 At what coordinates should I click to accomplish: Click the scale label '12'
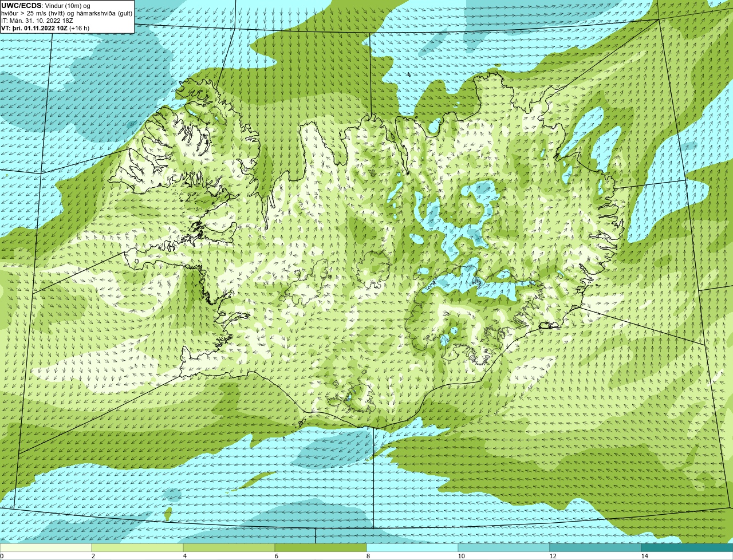tap(552, 556)
